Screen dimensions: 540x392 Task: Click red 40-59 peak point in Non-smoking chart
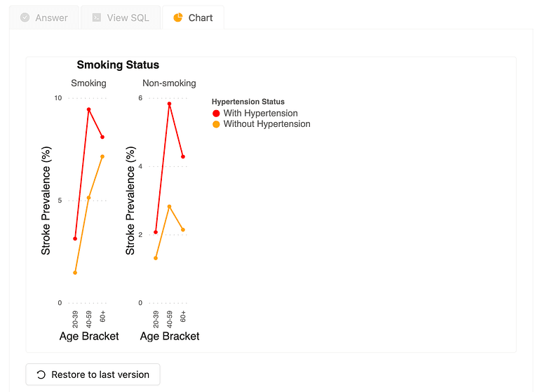[x=170, y=104]
